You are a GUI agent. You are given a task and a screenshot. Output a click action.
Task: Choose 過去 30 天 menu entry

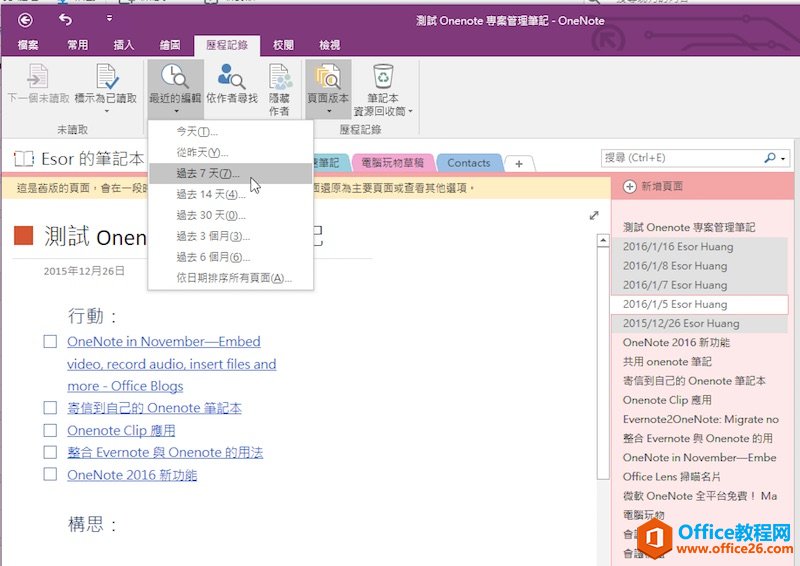(x=231, y=215)
